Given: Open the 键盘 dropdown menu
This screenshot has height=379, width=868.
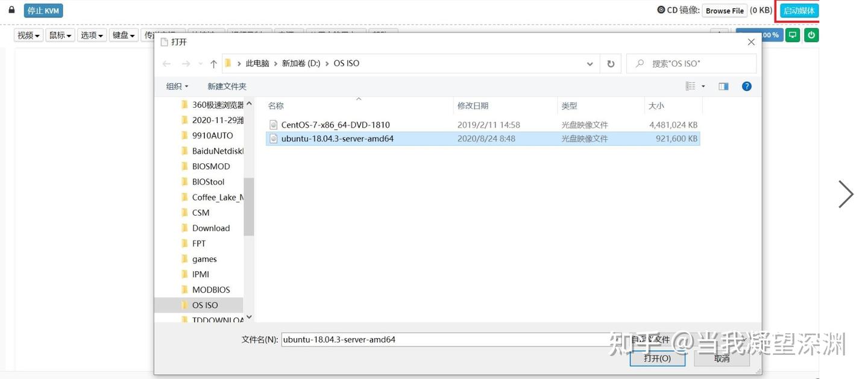Looking at the screenshot, I should pyautogui.click(x=123, y=34).
